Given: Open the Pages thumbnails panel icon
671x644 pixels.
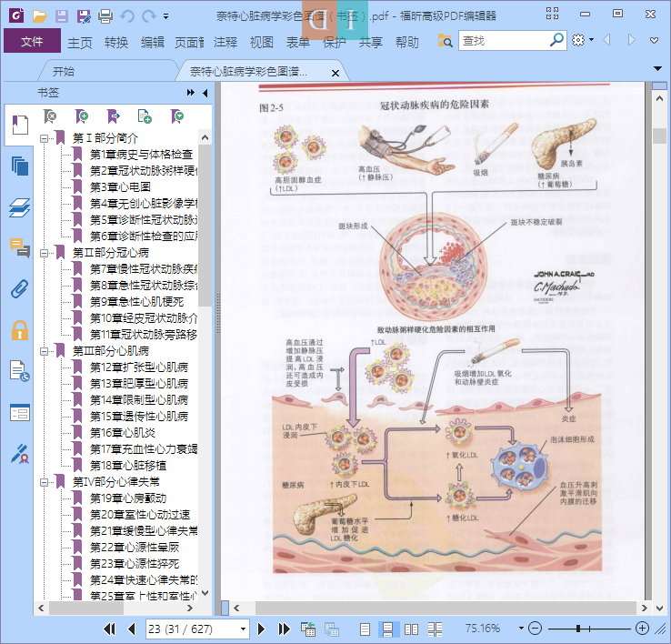Looking at the screenshot, I should [x=20, y=166].
